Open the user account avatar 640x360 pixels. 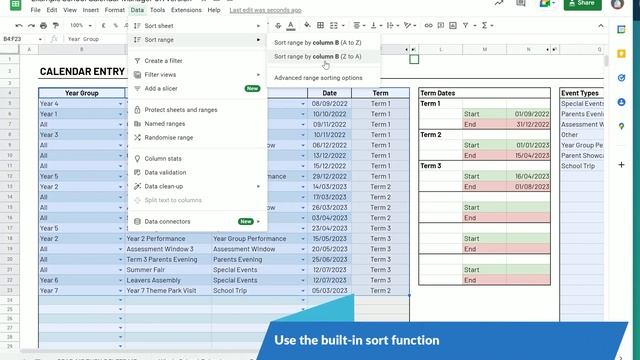[617, 4]
